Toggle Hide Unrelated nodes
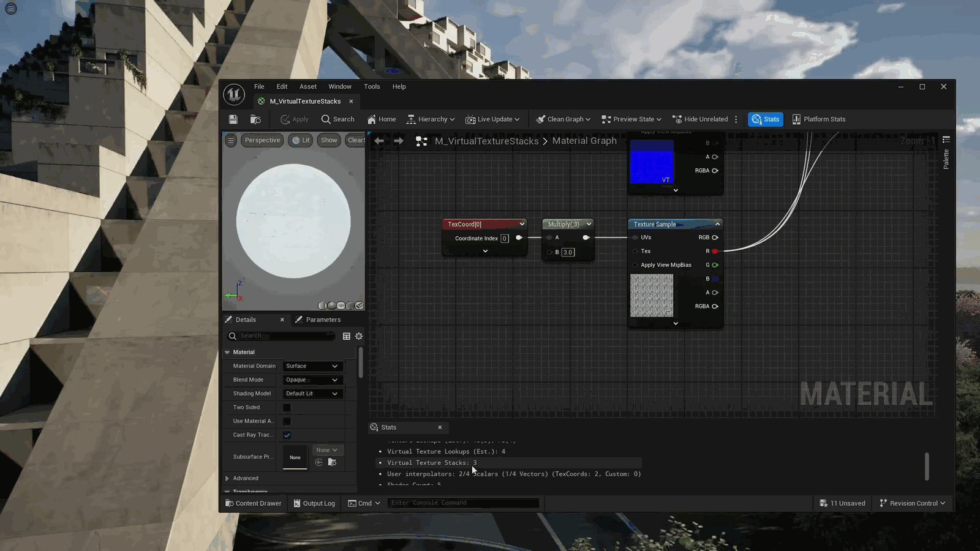This screenshot has width=980, height=551. 700,119
